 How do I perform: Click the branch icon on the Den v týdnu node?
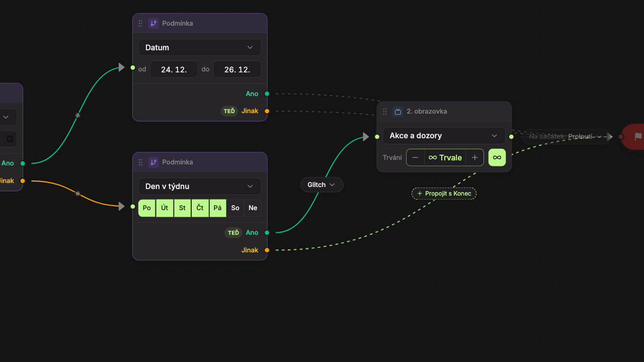point(153,162)
